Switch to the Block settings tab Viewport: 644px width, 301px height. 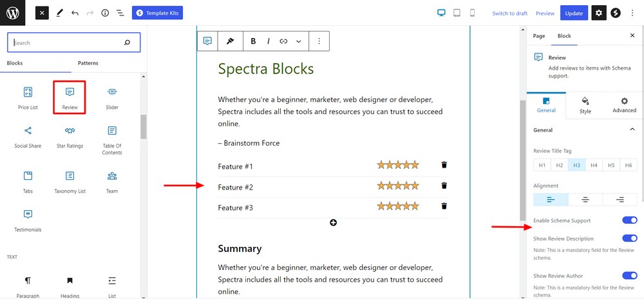click(564, 36)
